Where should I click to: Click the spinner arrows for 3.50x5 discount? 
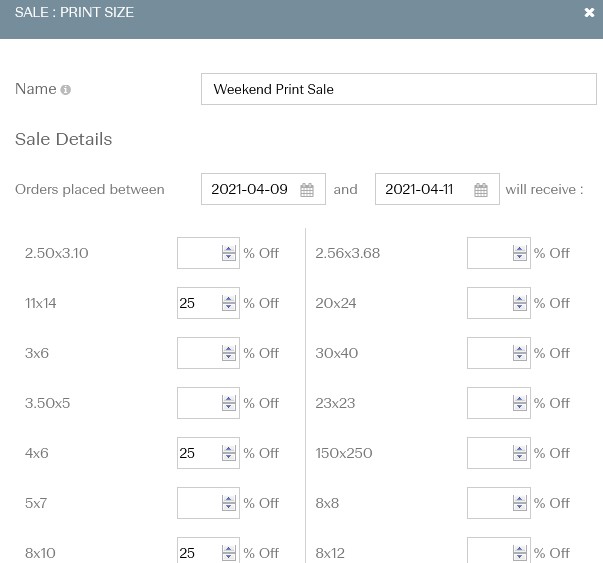(x=229, y=403)
